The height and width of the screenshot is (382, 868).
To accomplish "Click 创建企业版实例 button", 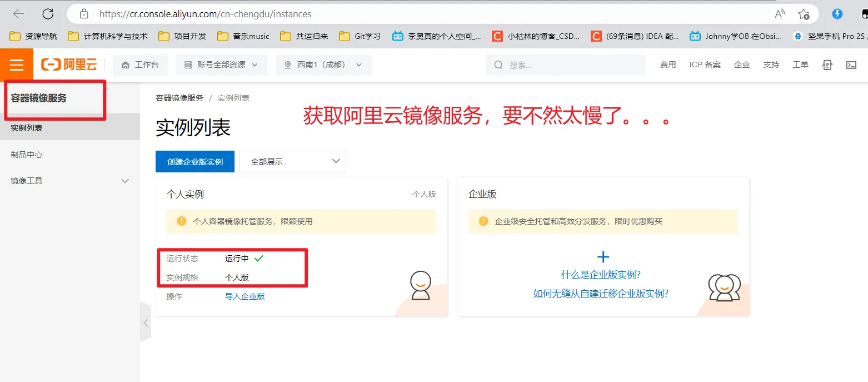I will point(195,161).
